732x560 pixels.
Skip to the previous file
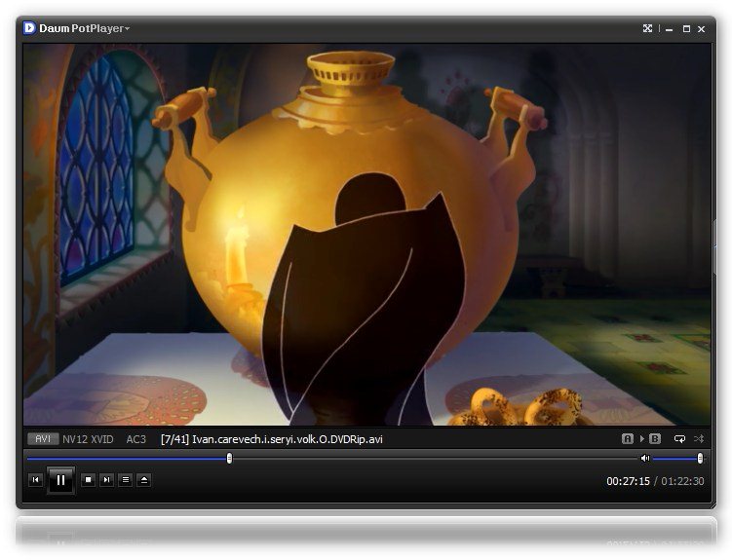(35, 480)
